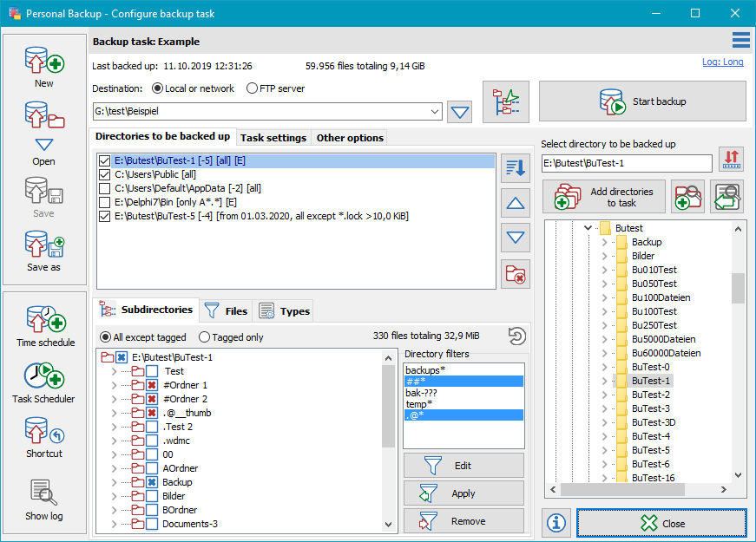Image resolution: width=756 pixels, height=542 pixels.
Task: Enable the E:\Delphi7\Bin directory checkbox
Action: [104, 202]
